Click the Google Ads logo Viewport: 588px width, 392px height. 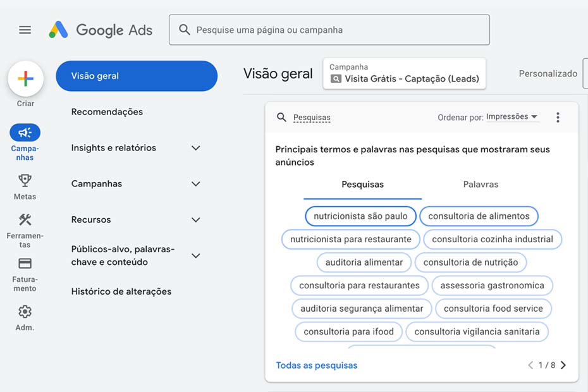coord(101,30)
